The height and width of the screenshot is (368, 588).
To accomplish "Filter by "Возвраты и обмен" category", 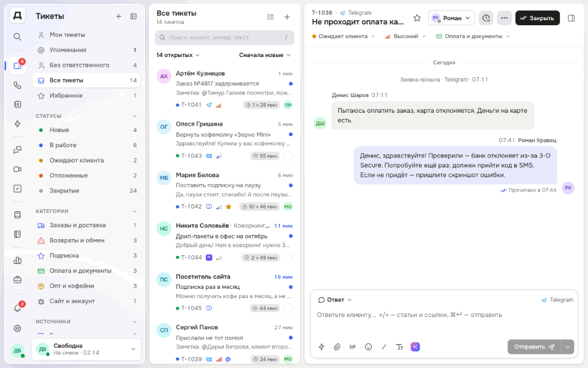I will 86,240.
